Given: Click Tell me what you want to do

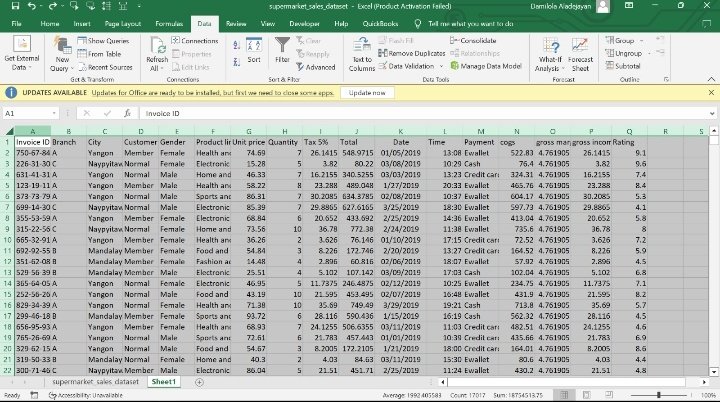Looking at the screenshot, I should click(470, 24).
